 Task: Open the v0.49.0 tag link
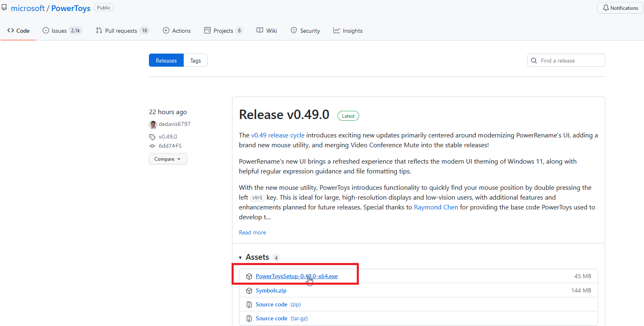coord(168,137)
